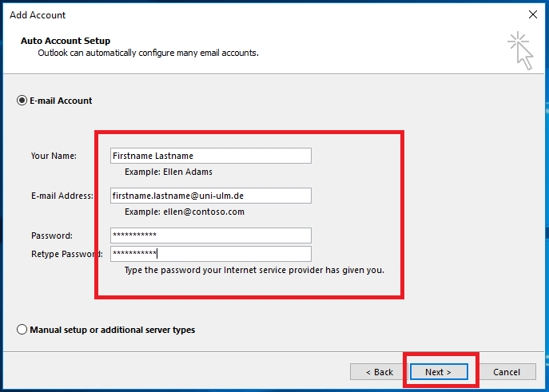Click the E-mail Address label
Viewport: 549px width, 392px height.
coord(62,196)
